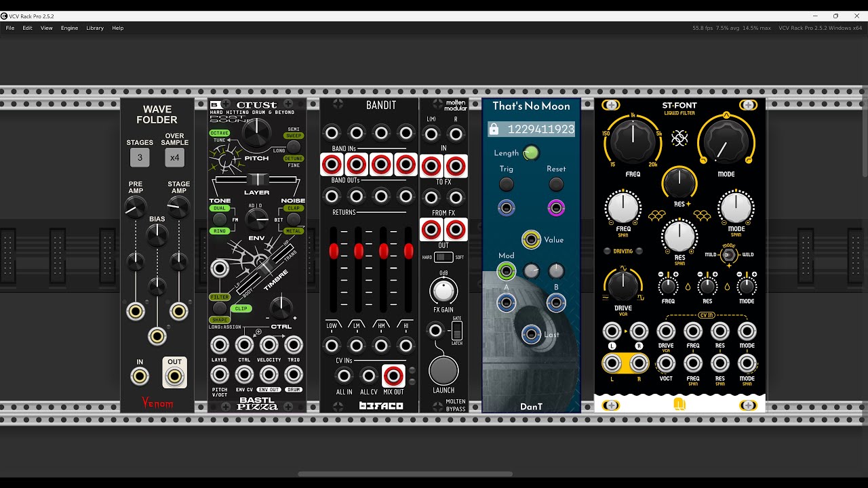868x488 pixels.
Task: Click the Bandit LOW CV input jack
Action: tap(332, 346)
